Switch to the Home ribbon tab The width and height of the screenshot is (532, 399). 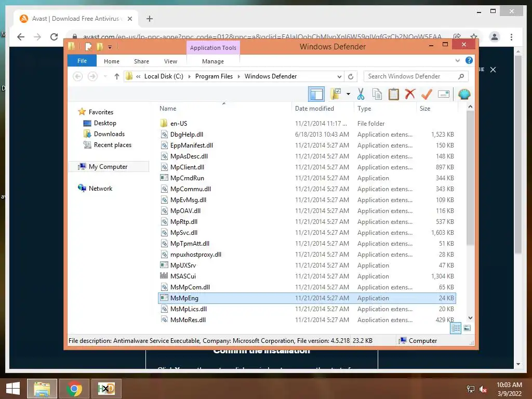tap(112, 61)
